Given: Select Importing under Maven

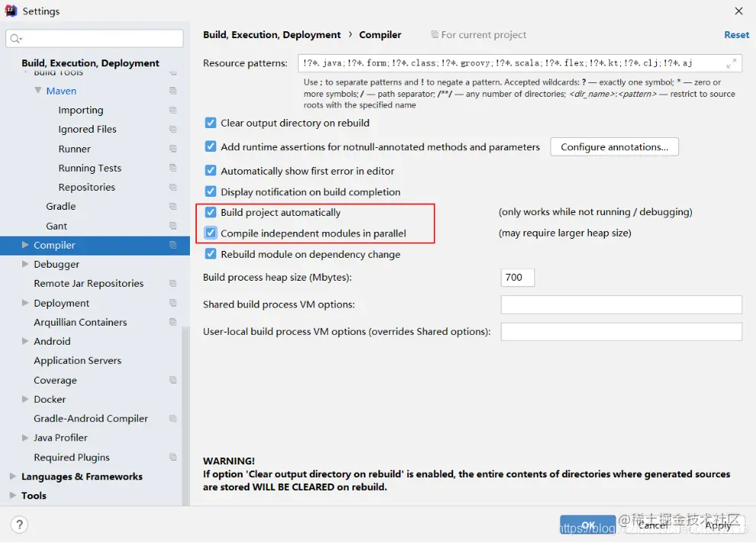Looking at the screenshot, I should 81,110.
